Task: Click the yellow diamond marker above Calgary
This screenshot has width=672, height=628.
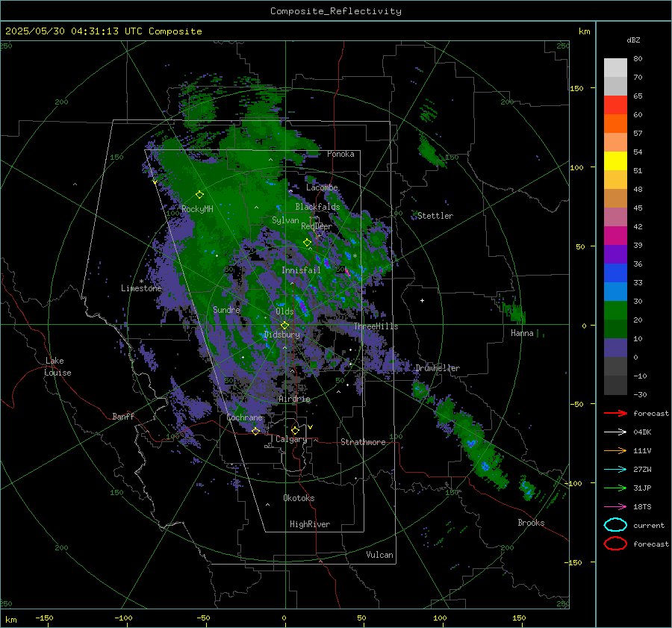Action: click(295, 430)
